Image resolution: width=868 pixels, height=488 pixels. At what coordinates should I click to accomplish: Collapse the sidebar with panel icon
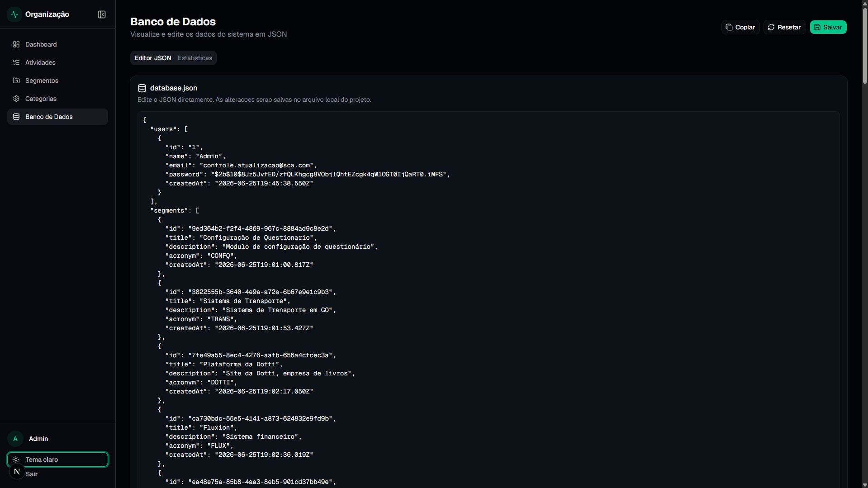coord(102,14)
